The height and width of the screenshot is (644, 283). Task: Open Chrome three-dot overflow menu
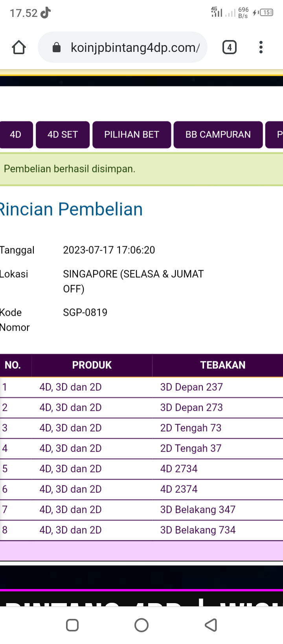(x=261, y=48)
